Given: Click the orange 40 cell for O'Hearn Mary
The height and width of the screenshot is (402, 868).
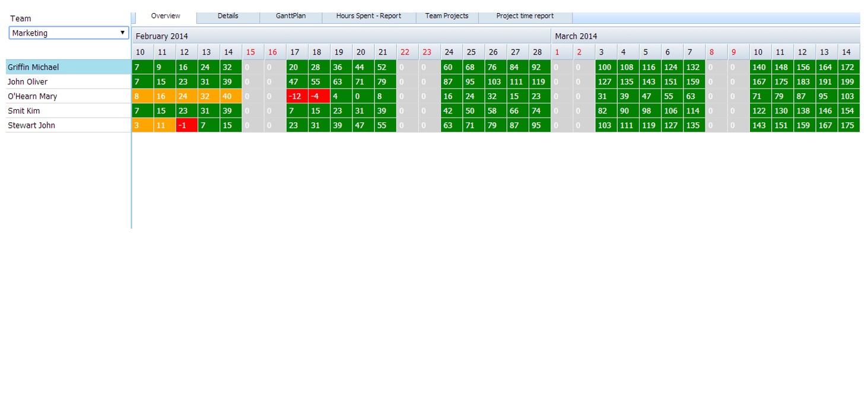Looking at the screenshot, I should coord(231,96).
